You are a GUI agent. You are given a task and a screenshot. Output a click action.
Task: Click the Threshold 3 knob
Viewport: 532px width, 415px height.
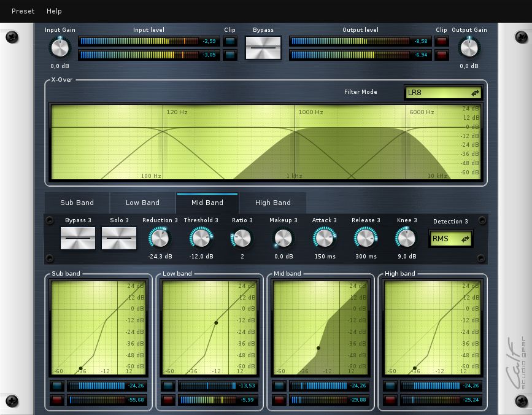201,238
